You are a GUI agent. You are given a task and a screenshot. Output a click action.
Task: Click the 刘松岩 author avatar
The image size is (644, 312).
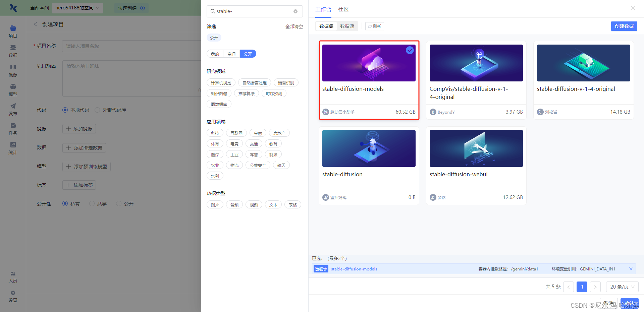540,112
